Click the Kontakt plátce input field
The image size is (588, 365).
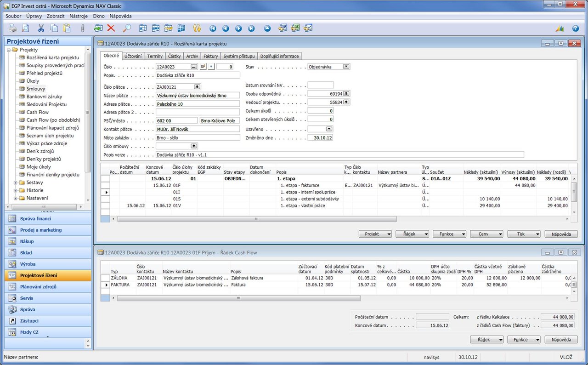point(198,129)
